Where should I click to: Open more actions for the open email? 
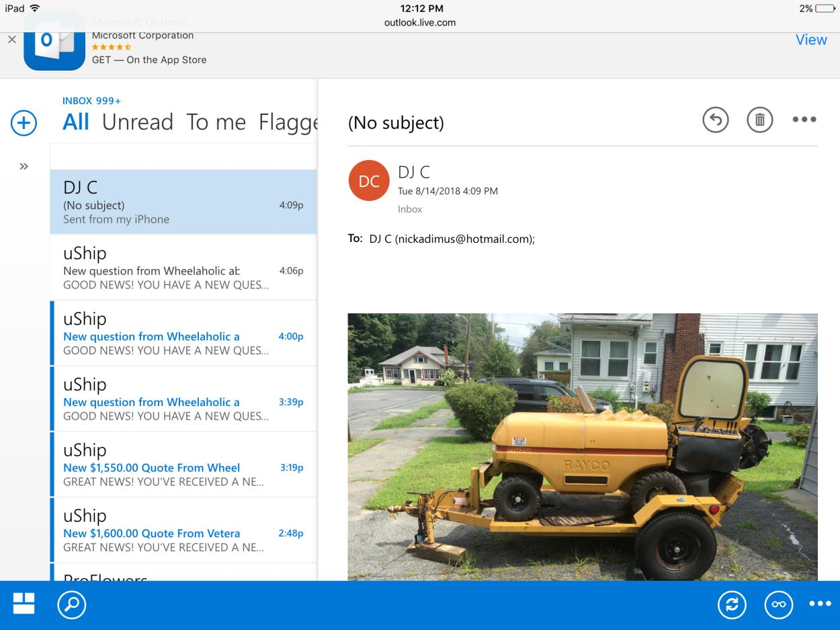pyautogui.click(x=804, y=120)
